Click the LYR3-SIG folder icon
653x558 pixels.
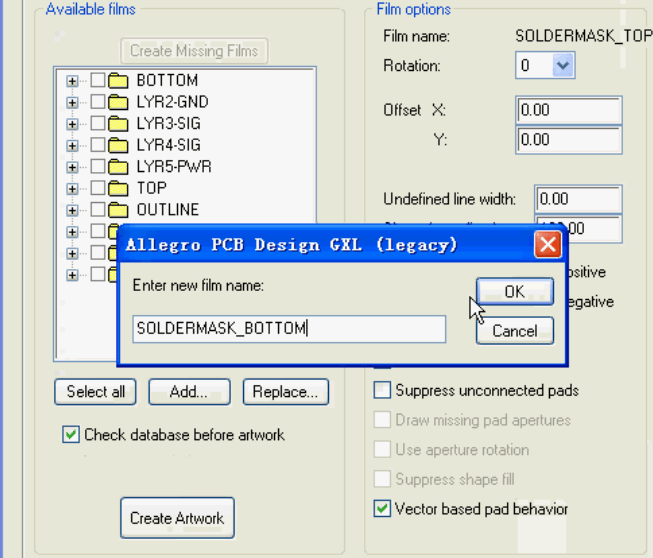click(118, 124)
